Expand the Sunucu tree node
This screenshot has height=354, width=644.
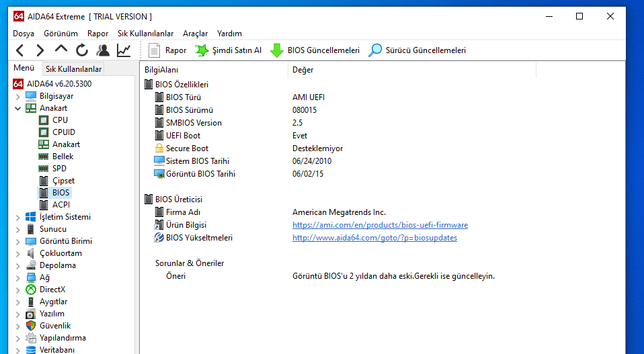point(17,229)
